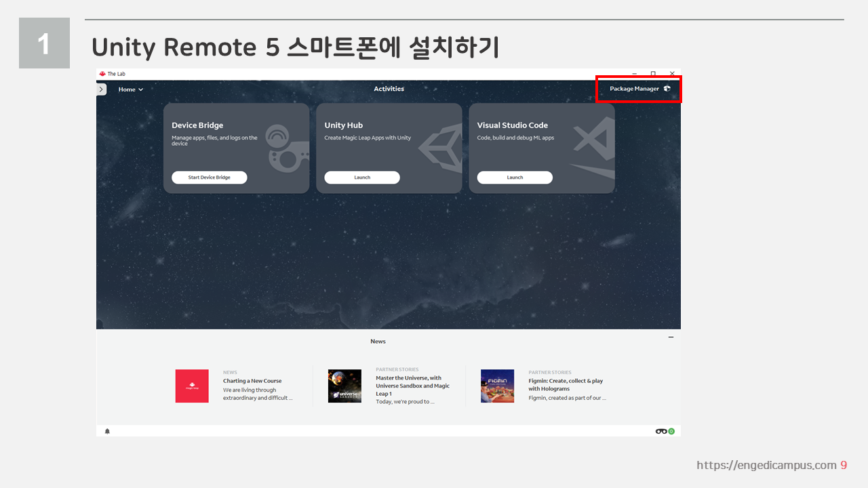Click the News heading
868x488 pixels.
click(378, 342)
